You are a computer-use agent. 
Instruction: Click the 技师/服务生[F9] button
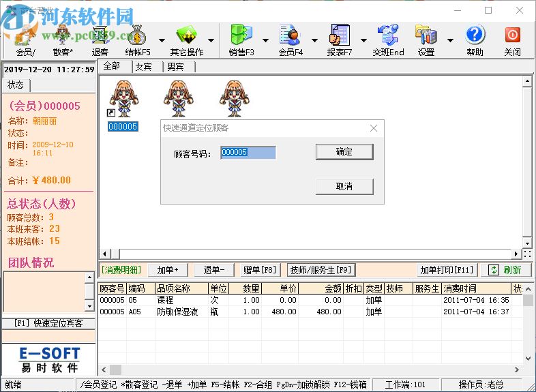tap(321, 270)
